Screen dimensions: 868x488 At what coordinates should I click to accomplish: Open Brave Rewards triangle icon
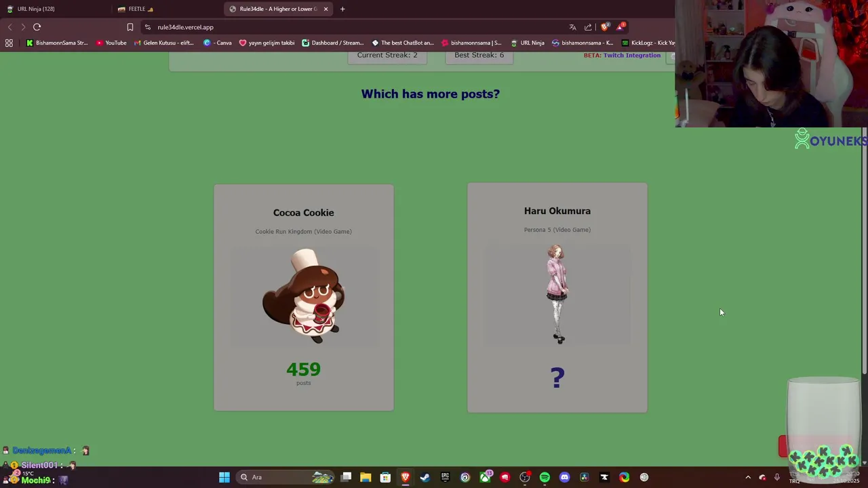[620, 27]
